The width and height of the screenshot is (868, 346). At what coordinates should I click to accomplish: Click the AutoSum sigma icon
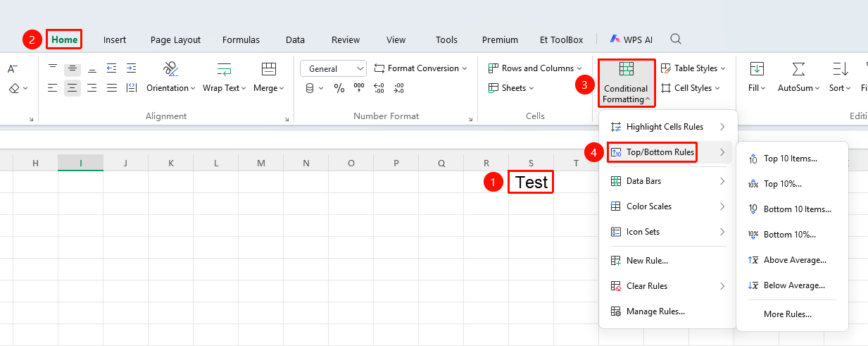click(798, 69)
